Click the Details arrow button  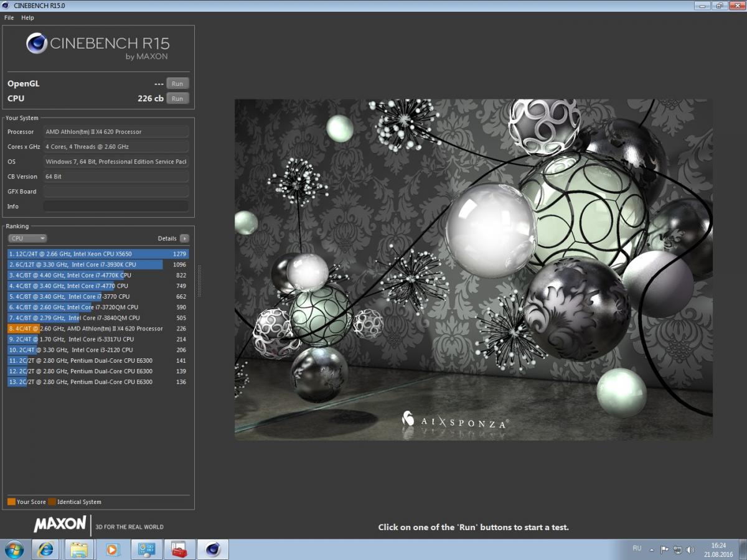[184, 238]
